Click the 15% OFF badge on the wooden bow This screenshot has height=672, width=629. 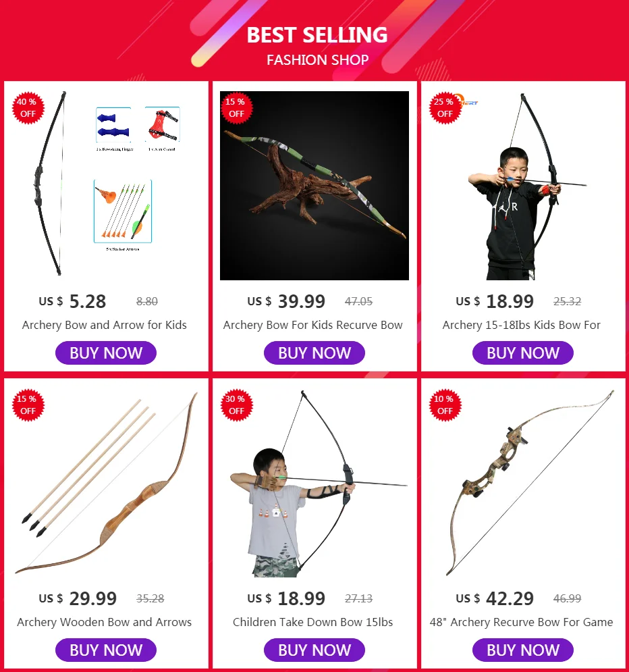[28, 405]
